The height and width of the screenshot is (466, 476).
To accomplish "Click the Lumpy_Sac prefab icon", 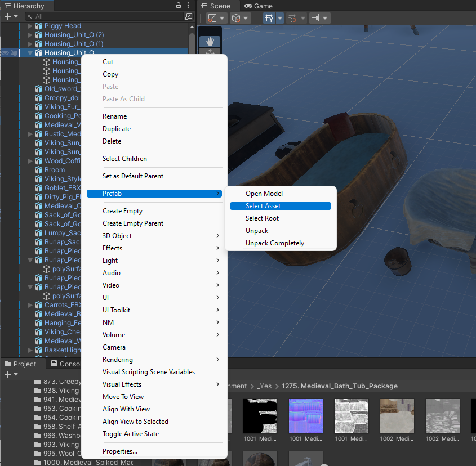I will (x=38, y=233).
